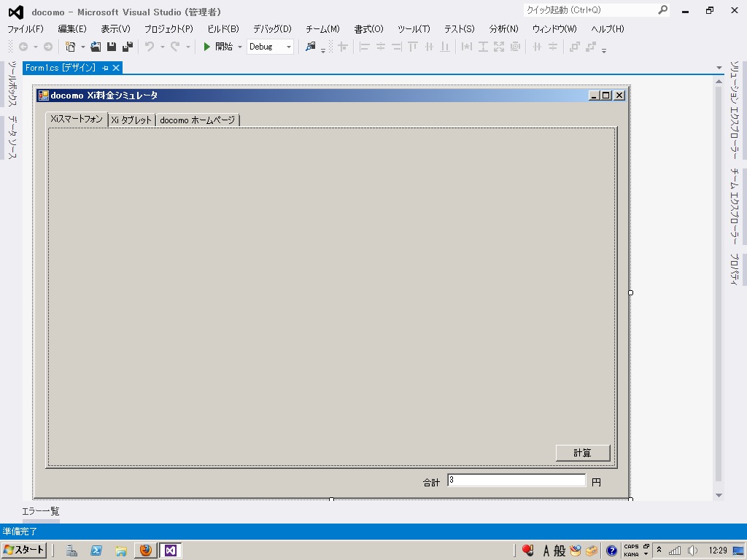Open the 編集(E) menu
Viewport: 747px width, 560px height.
[x=72, y=29]
